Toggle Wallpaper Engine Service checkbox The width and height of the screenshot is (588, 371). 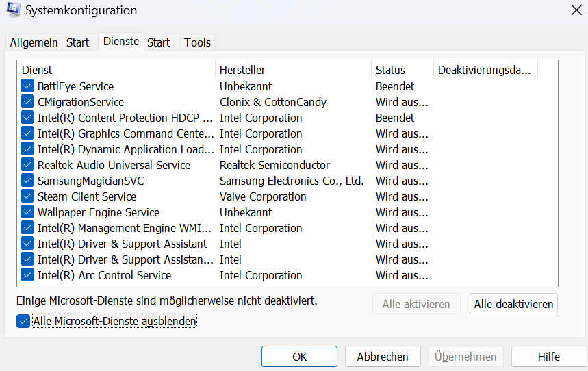click(27, 212)
